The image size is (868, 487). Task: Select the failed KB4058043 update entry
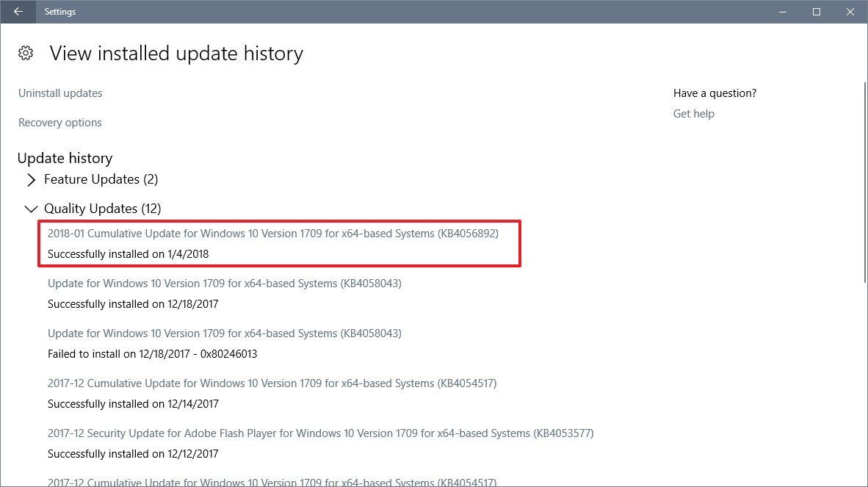[225, 333]
